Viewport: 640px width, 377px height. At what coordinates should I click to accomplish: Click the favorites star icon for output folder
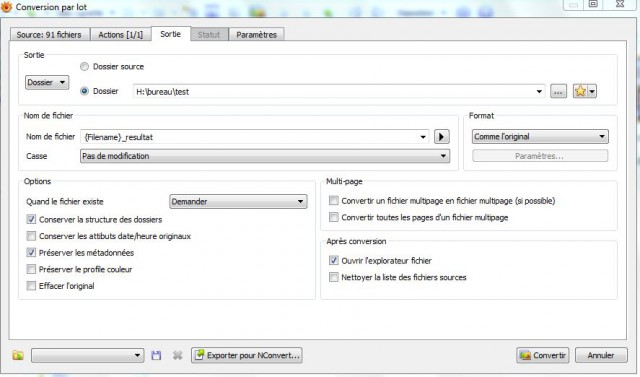pos(580,91)
